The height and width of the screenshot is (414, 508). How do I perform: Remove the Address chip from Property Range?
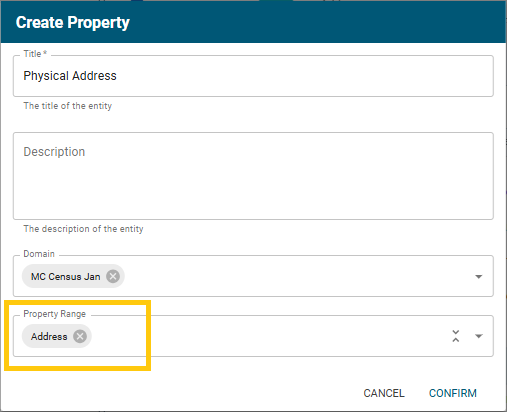[x=80, y=337]
